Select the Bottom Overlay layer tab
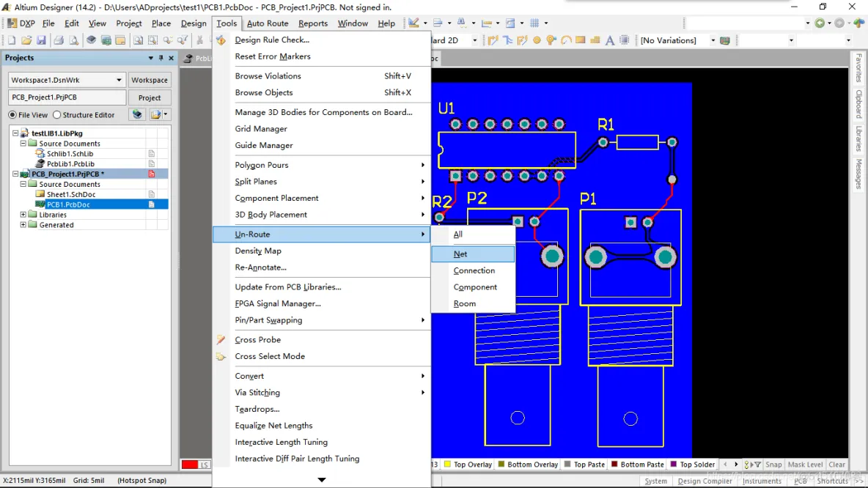The height and width of the screenshot is (488, 868). [528, 465]
